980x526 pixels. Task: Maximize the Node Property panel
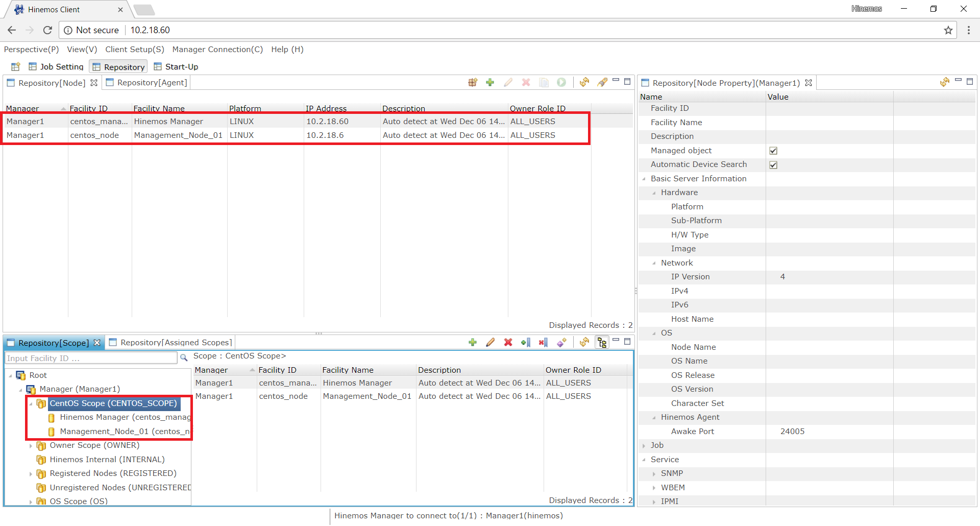pos(970,81)
